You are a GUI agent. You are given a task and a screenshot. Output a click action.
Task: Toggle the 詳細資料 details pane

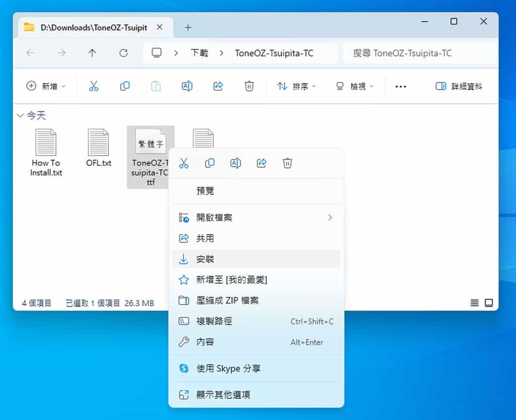click(x=459, y=86)
